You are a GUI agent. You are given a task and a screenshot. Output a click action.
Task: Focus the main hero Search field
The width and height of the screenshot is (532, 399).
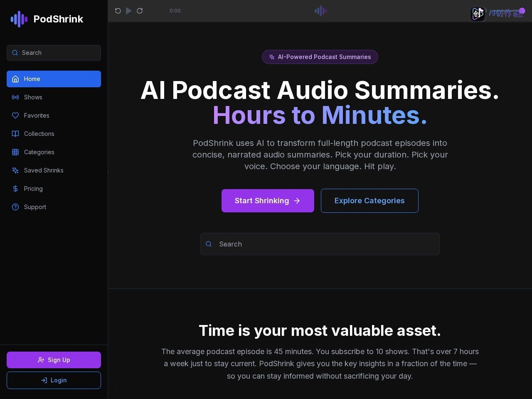pos(320,244)
